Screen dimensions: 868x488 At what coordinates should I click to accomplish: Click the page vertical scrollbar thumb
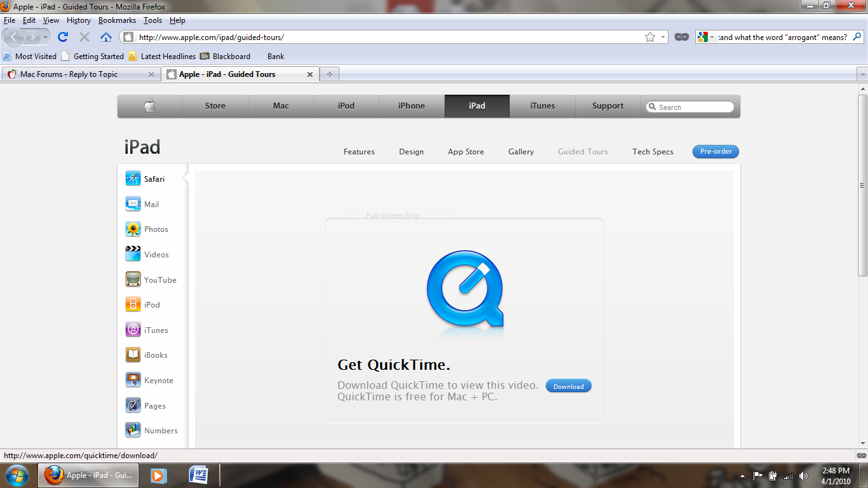click(862, 186)
